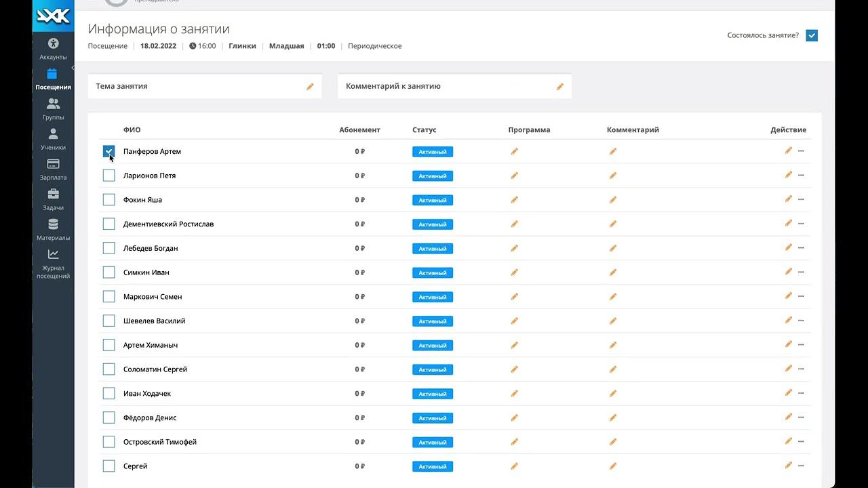Click the student name Островский Тимофей
This screenshot has width=868, height=488.
160,442
